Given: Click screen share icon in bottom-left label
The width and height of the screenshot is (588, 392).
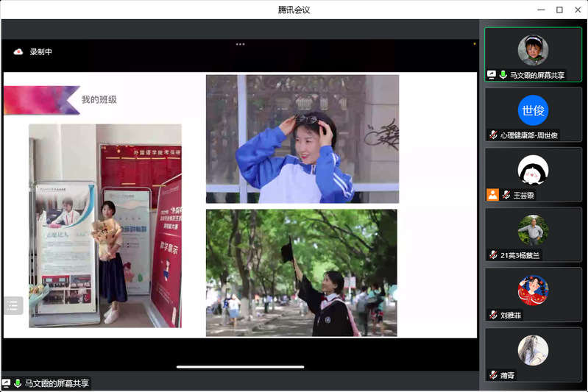Looking at the screenshot, I should click(7, 383).
